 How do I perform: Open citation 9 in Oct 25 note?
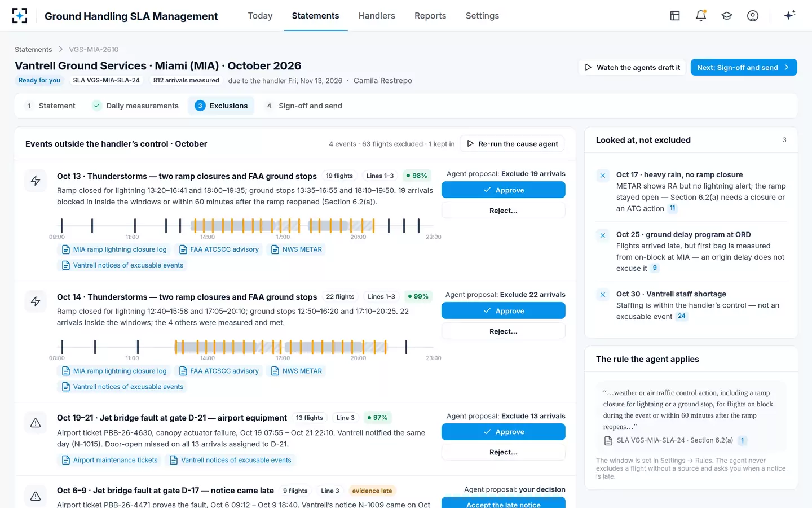[x=655, y=268]
